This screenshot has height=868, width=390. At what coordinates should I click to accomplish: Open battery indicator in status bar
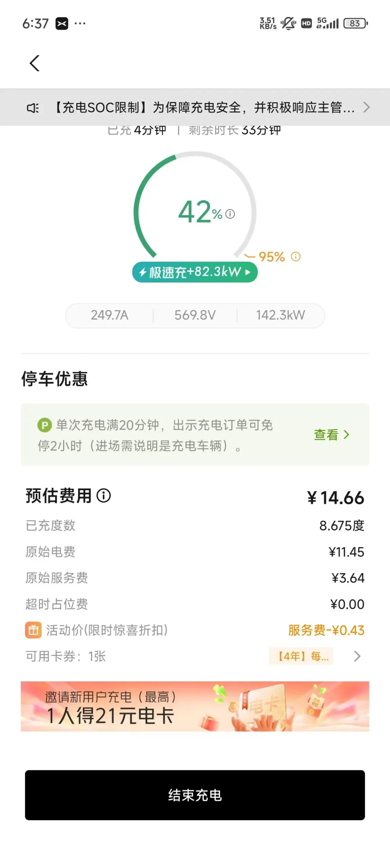click(356, 23)
